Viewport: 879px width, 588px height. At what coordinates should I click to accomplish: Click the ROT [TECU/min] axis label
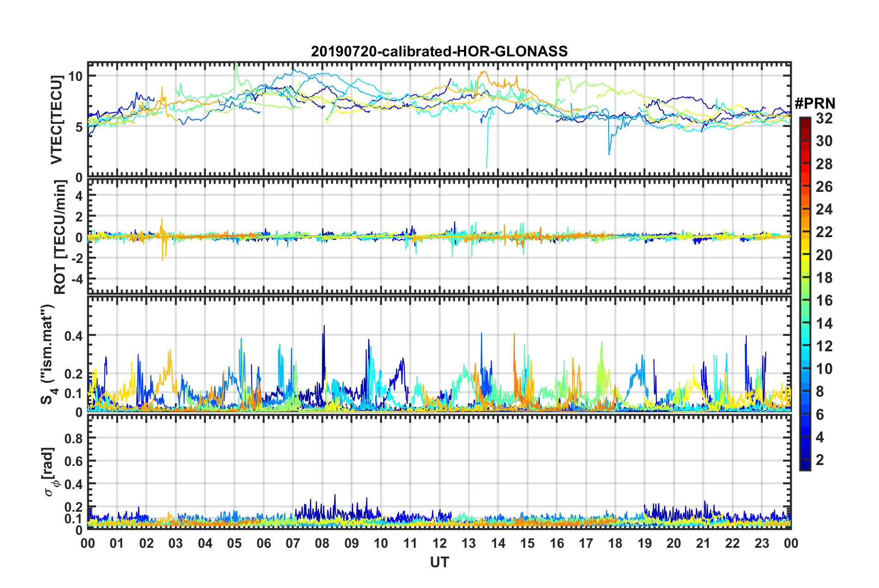pyautogui.click(x=60, y=237)
